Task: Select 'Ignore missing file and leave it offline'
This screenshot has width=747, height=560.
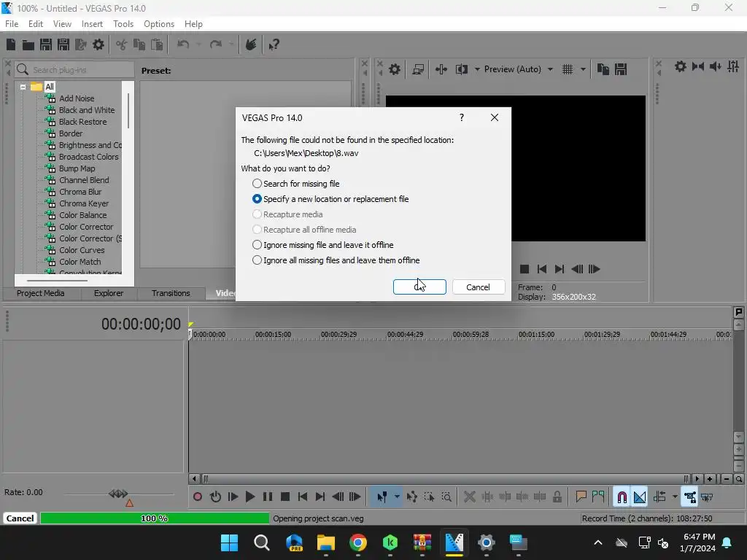Action: [x=322, y=245]
